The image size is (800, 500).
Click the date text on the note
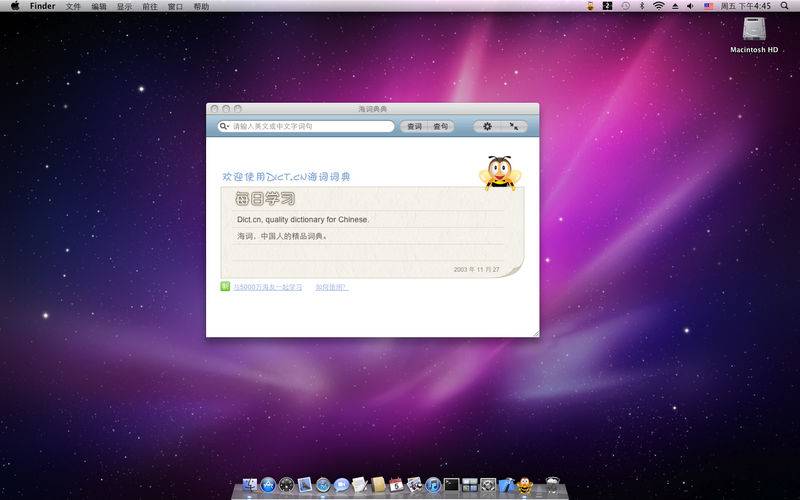(477, 269)
